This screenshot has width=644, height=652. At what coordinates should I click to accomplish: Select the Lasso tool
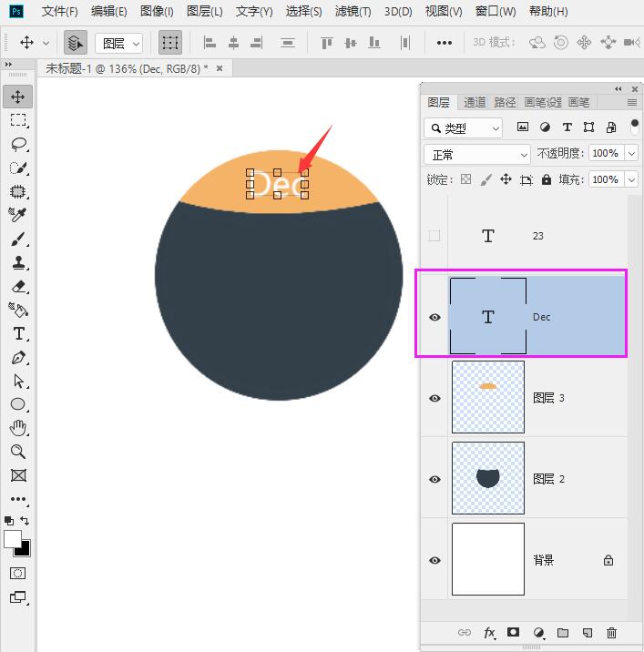tap(18, 144)
